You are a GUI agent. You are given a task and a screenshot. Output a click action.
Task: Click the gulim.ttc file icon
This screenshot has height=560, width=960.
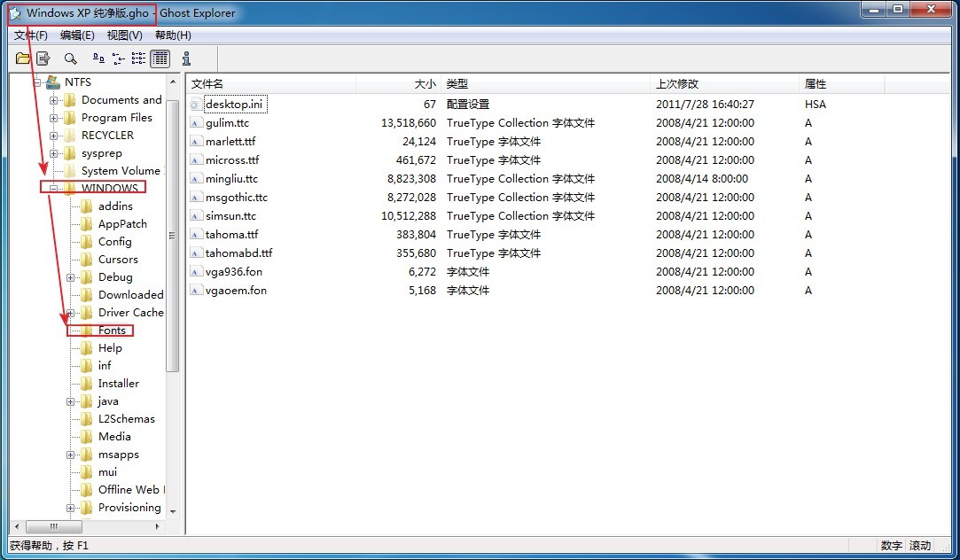tap(195, 123)
